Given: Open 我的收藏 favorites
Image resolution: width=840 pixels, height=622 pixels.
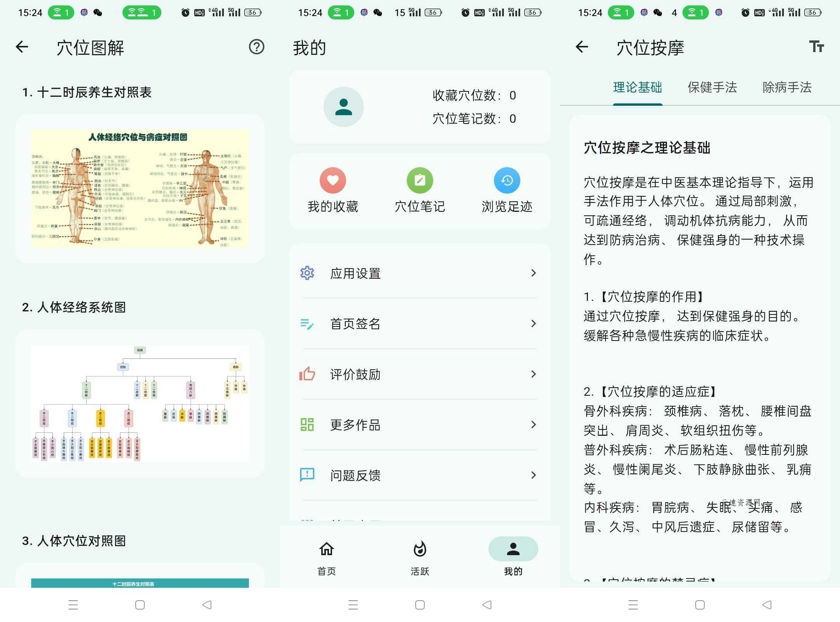Looking at the screenshot, I should point(333,190).
